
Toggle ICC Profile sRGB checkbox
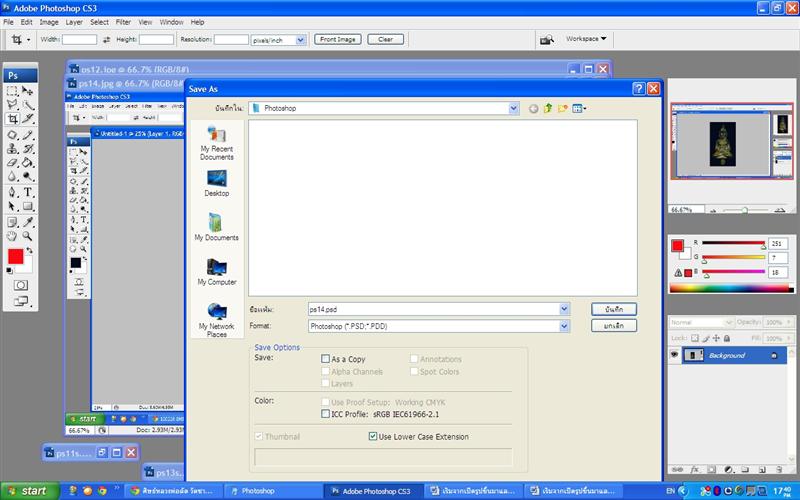326,413
